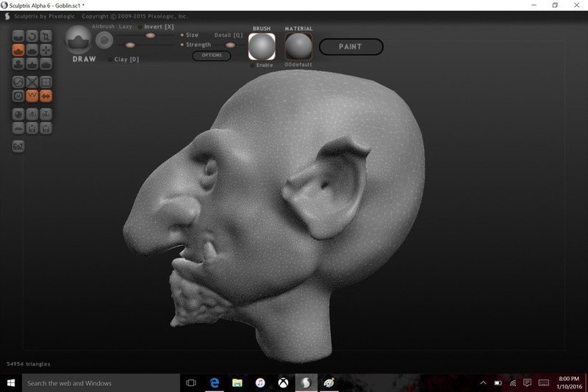Select the Flatten brush tool
Viewport: 588px width, 392px height.
pos(32,50)
